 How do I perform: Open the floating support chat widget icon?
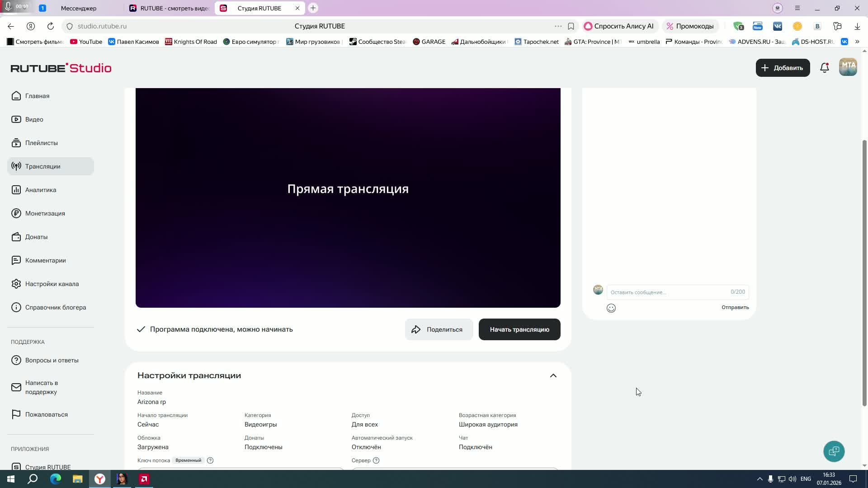(834, 451)
